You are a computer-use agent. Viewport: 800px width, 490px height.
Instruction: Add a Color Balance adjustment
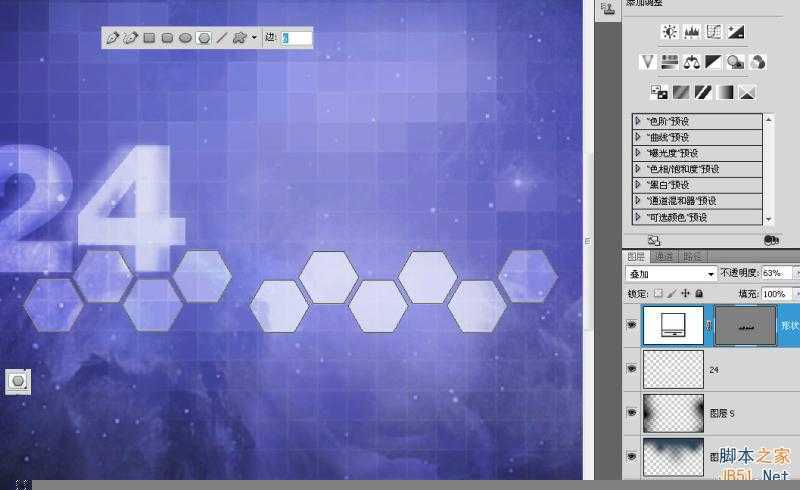[692, 62]
